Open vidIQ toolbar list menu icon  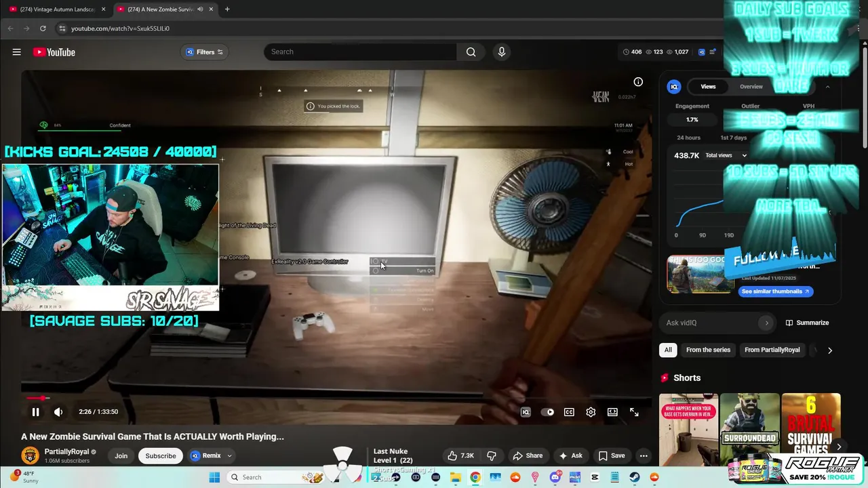pyautogui.click(x=712, y=52)
